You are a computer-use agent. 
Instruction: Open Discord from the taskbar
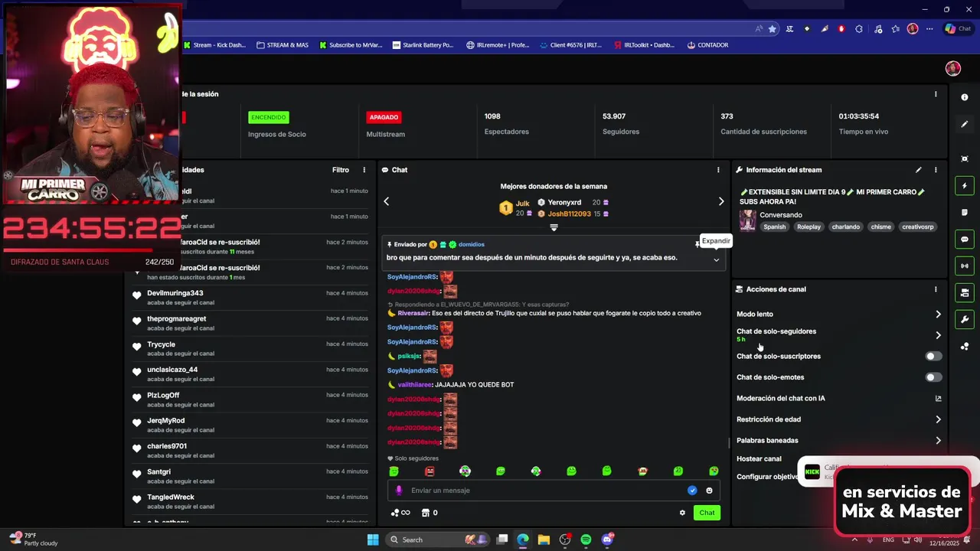(x=607, y=540)
